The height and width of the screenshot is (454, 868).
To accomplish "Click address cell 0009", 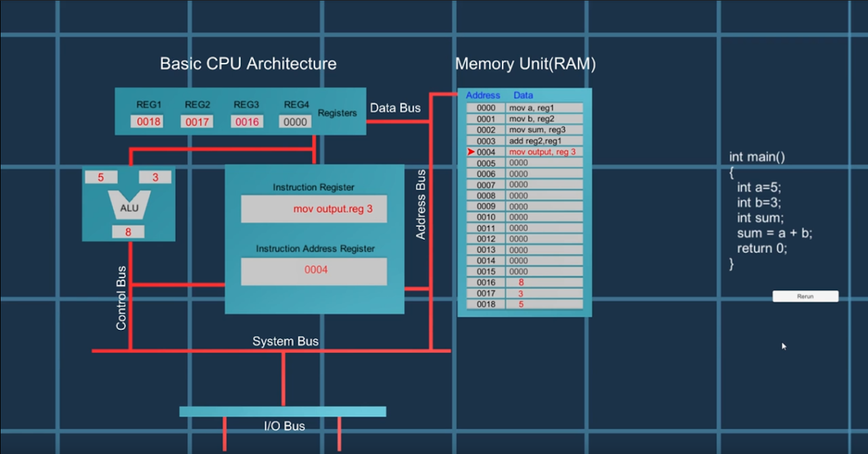I will tap(486, 206).
